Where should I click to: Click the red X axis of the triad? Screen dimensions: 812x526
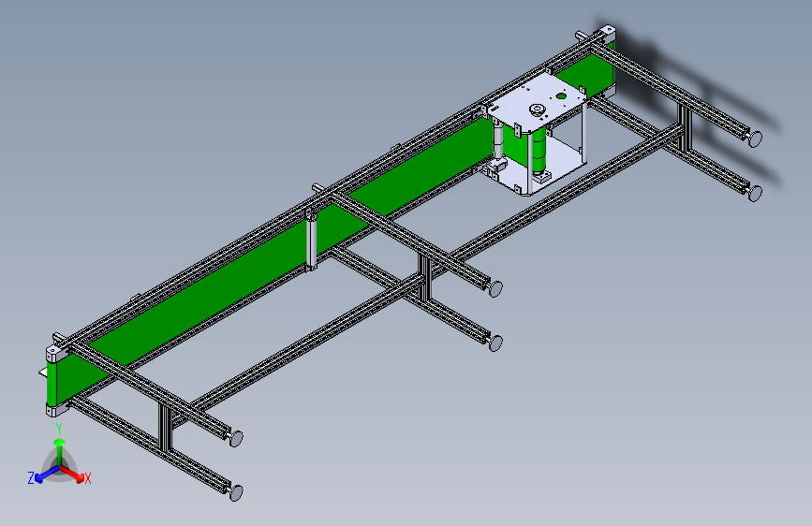coord(74,475)
